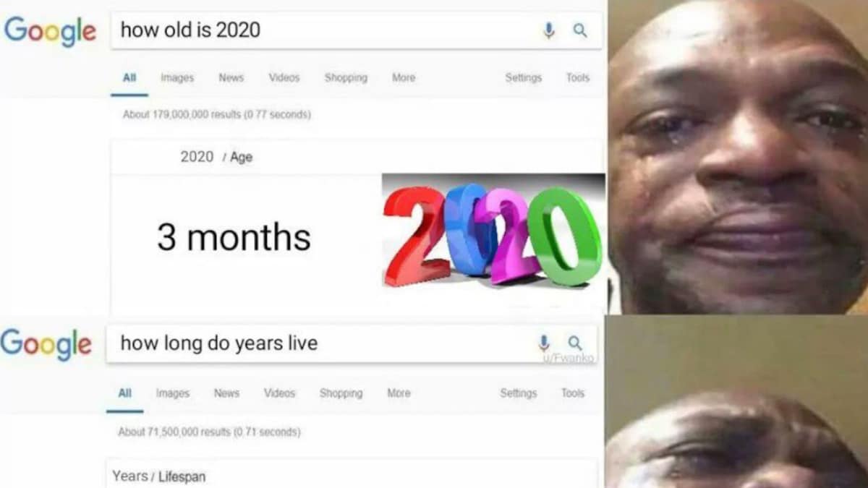Click the top Google logo
Screen dimensions: 868x488
50,30
